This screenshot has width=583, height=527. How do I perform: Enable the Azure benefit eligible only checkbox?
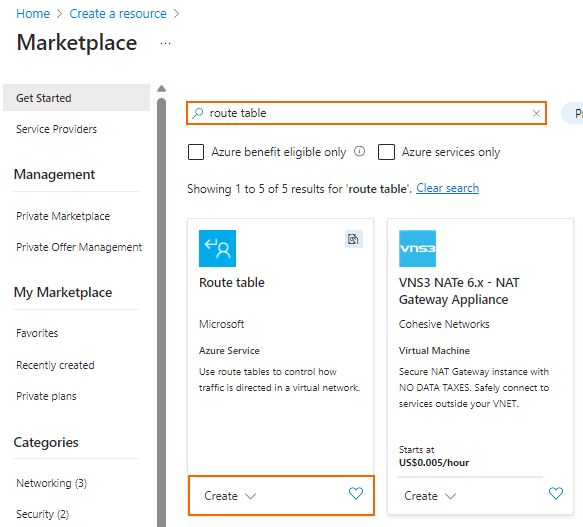point(196,152)
